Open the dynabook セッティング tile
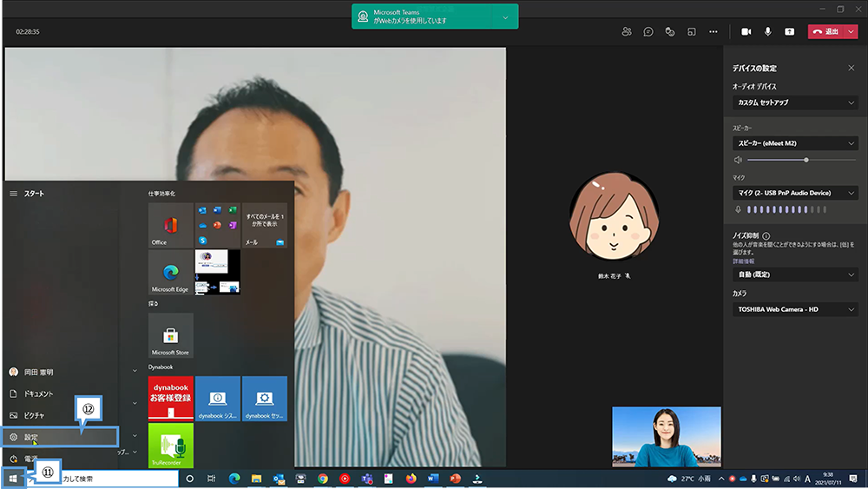This screenshot has width=868, height=489. tap(265, 399)
